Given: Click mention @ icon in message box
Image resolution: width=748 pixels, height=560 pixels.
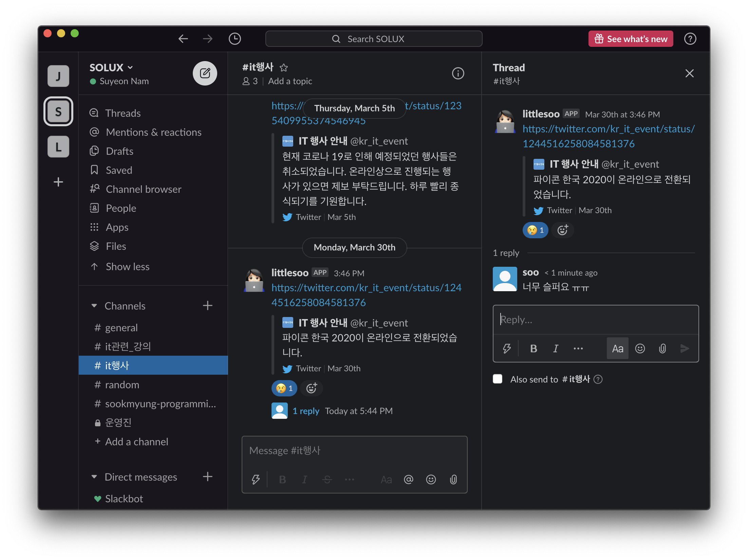Looking at the screenshot, I should pyautogui.click(x=408, y=479).
